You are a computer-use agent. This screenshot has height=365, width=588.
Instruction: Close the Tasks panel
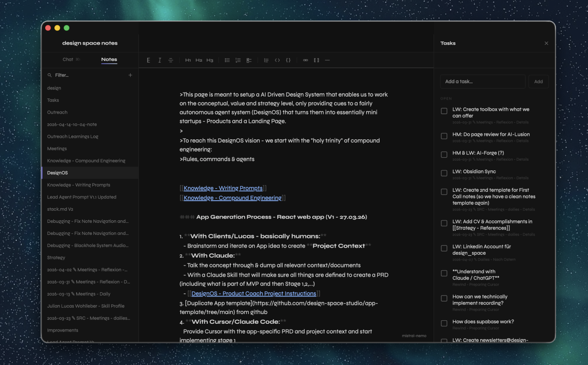pos(546,43)
